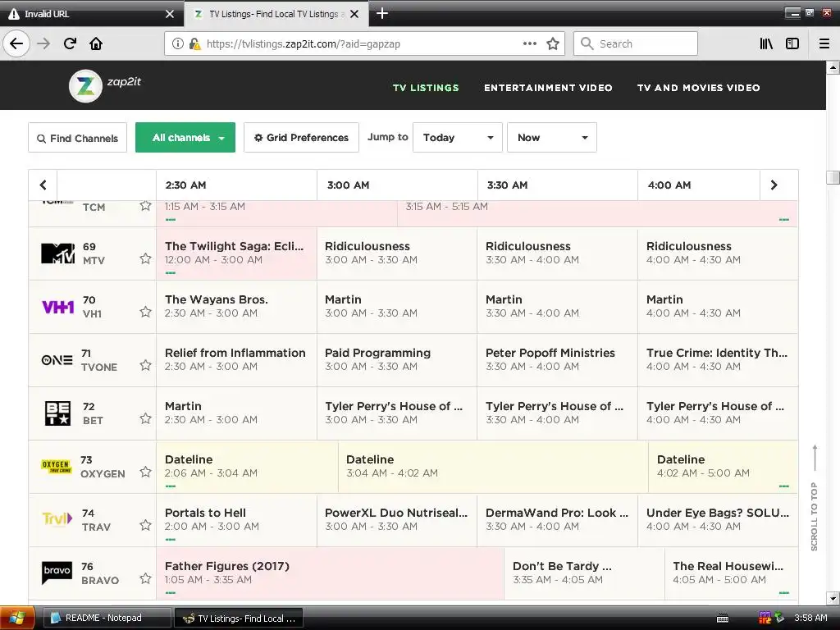Click the TV One channel logo

coord(57,360)
